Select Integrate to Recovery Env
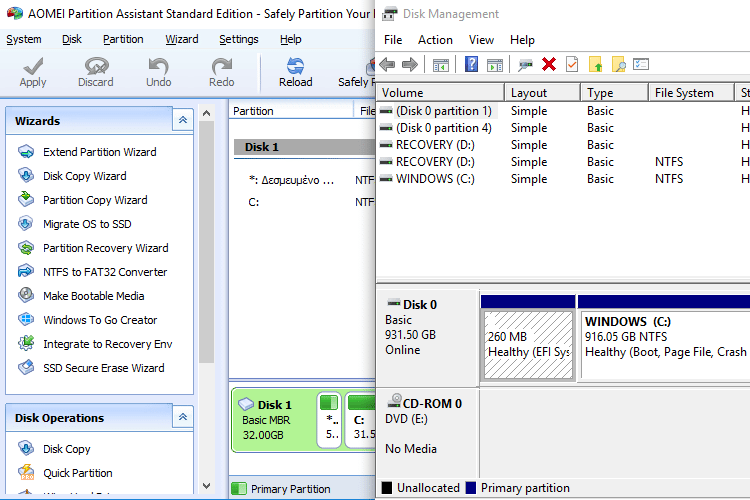The image size is (750, 500). pos(108,344)
